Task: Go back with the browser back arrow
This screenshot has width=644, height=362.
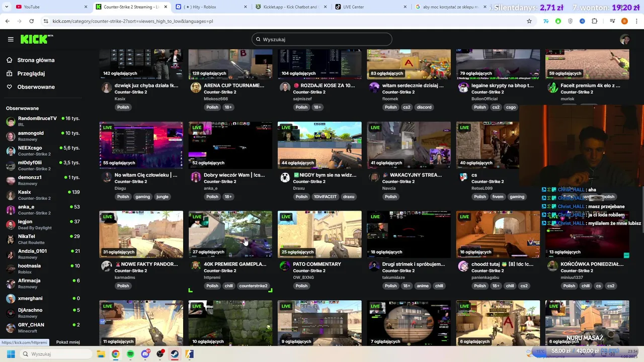Action: click(7, 21)
